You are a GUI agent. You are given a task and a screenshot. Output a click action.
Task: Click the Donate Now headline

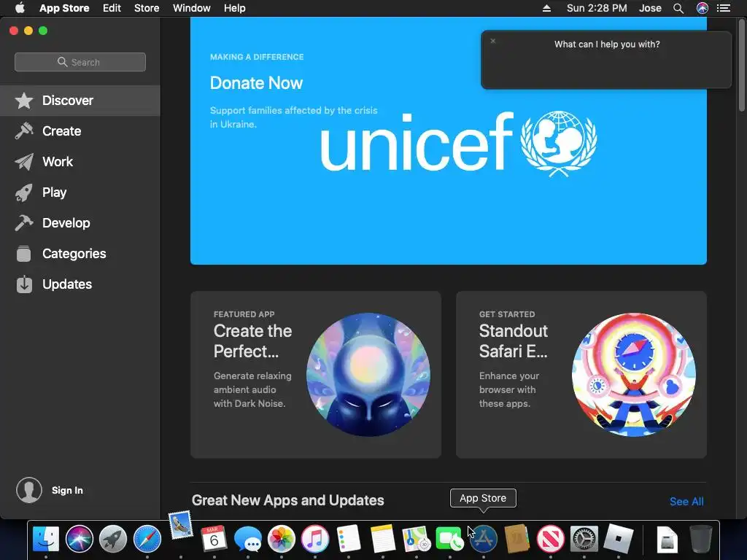tap(256, 83)
